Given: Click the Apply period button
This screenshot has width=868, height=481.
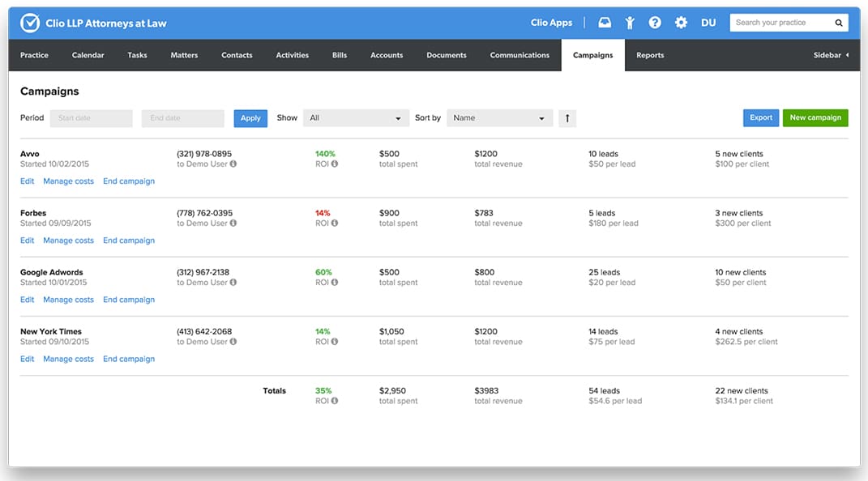Looking at the screenshot, I should (x=250, y=118).
